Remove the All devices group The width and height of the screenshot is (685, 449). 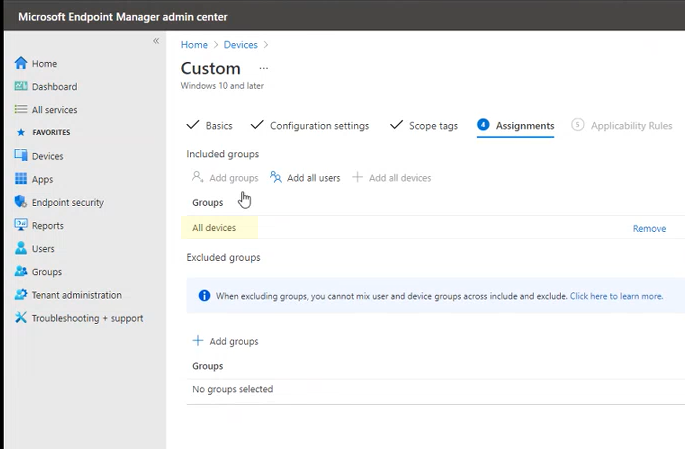pyautogui.click(x=649, y=229)
